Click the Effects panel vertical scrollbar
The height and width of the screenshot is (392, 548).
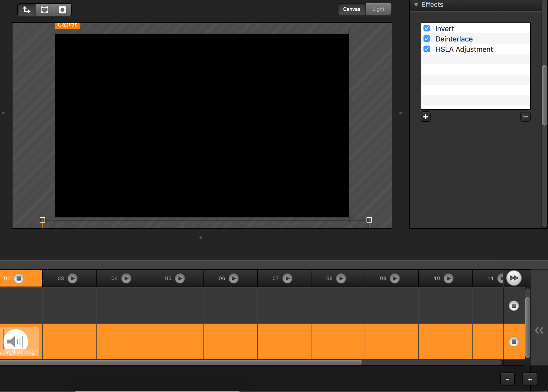[x=544, y=95]
